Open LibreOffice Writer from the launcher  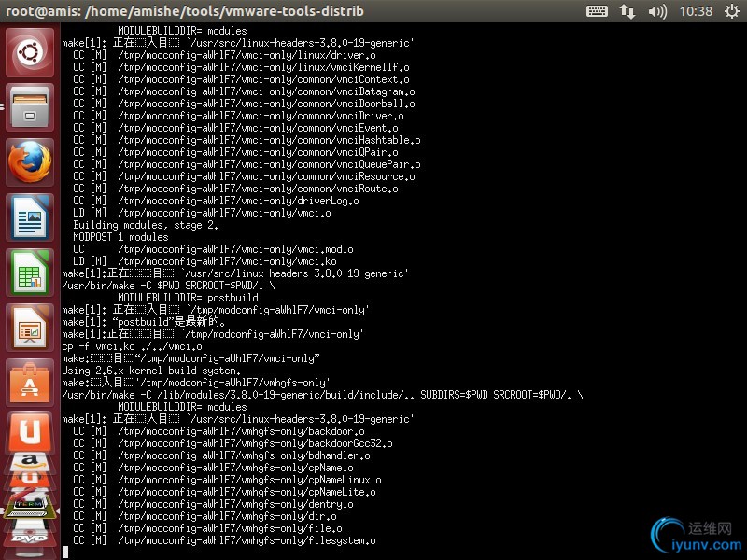point(30,217)
